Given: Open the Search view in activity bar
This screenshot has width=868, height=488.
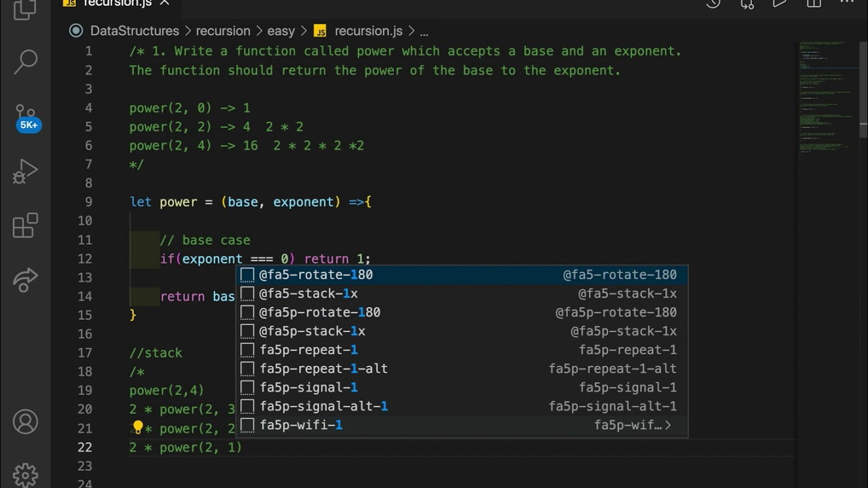Looking at the screenshot, I should coord(25,61).
